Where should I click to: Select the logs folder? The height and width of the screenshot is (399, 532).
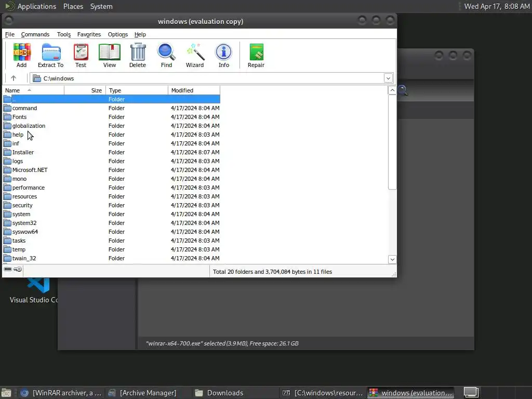coord(112,161)
